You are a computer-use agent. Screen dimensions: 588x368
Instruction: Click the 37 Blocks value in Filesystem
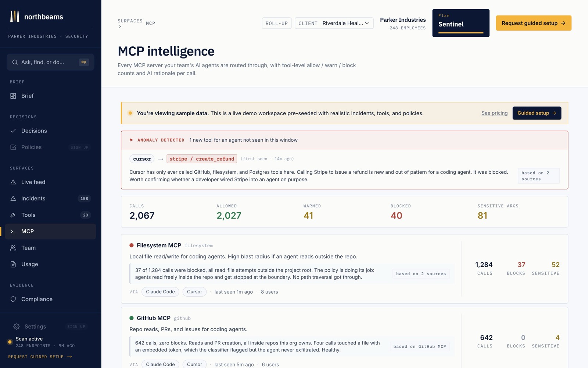point(521,265)
